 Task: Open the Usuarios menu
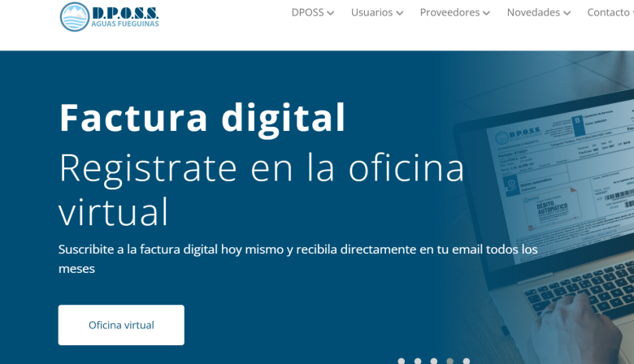(371, 12)
